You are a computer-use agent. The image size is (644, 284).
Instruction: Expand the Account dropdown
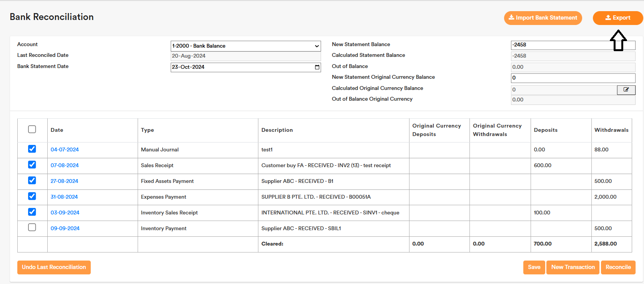tap(245, 46)
